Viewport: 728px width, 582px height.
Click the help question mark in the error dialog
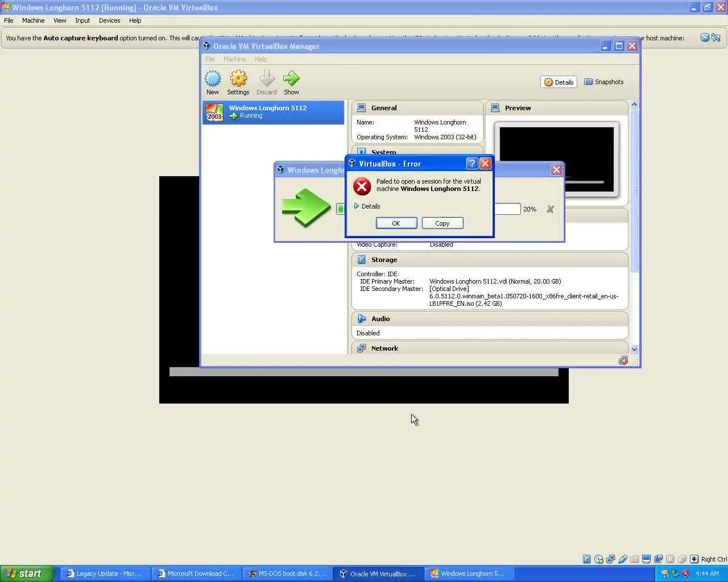pyautogui.click(x=471, y=164)
